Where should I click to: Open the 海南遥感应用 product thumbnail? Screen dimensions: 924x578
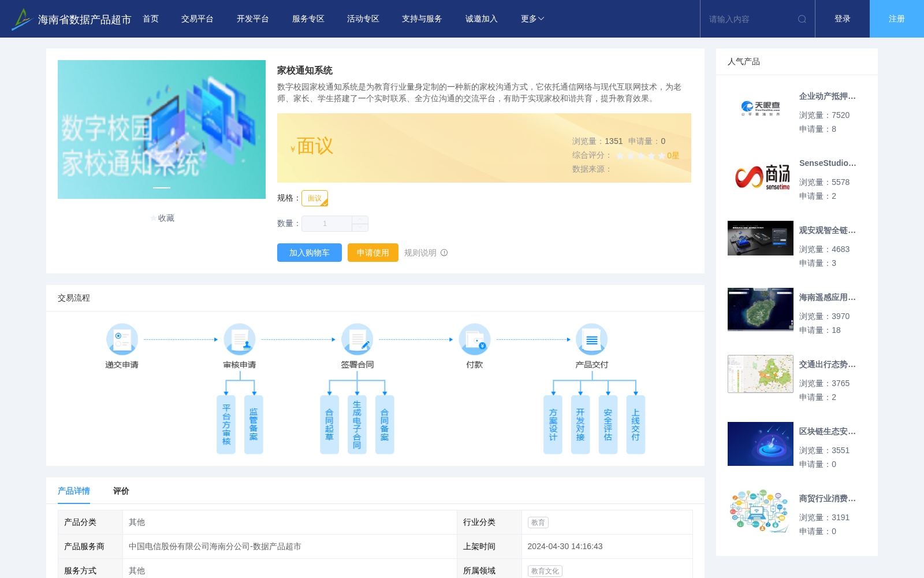[x=761, y=309]
